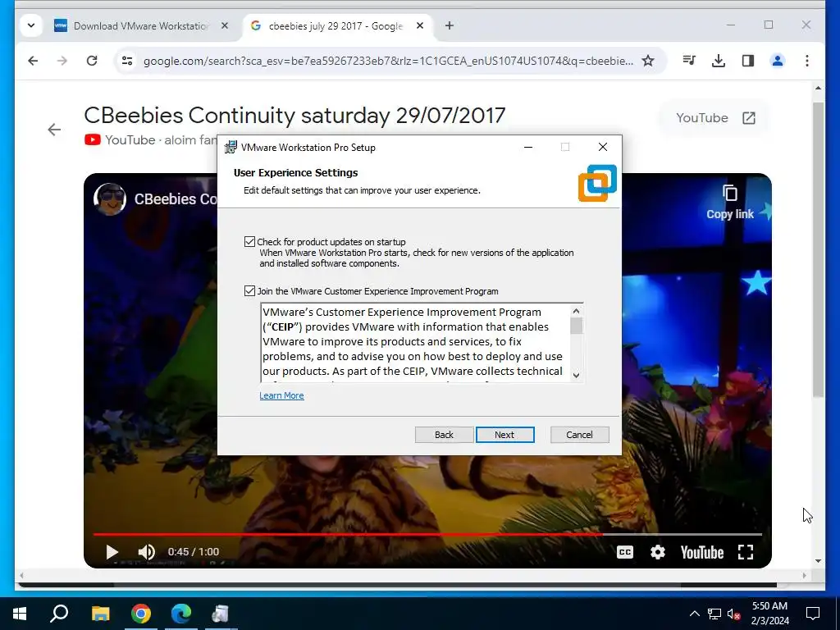This screenshot has height=630, width=840.
Task: Close the cbeebies Google search tab
Action: (x=420, y=25)
